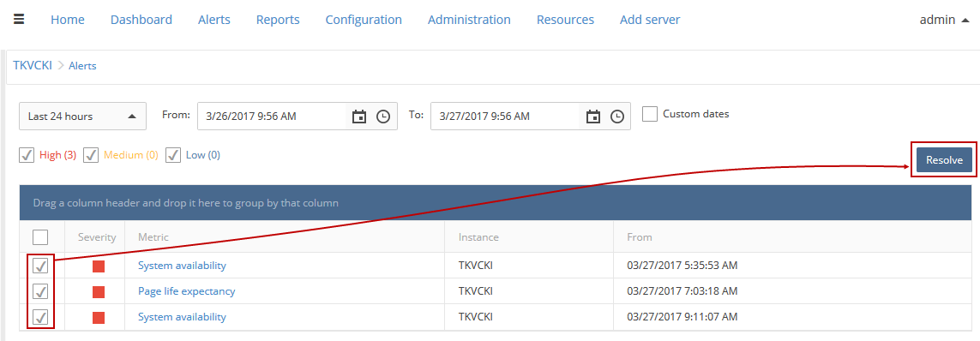Go to the Reports menu
Viewport: 980px width, 341px height.
(x=278, y=20)
